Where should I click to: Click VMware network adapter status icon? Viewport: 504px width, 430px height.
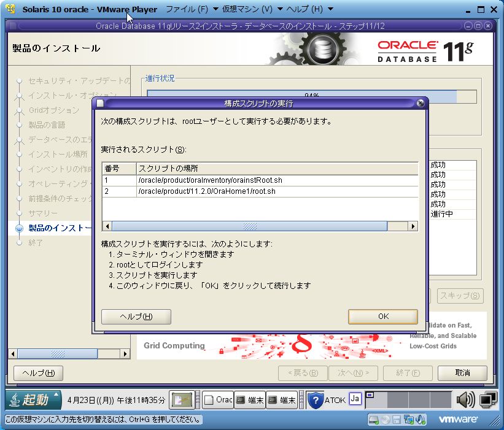click(409, 420)
